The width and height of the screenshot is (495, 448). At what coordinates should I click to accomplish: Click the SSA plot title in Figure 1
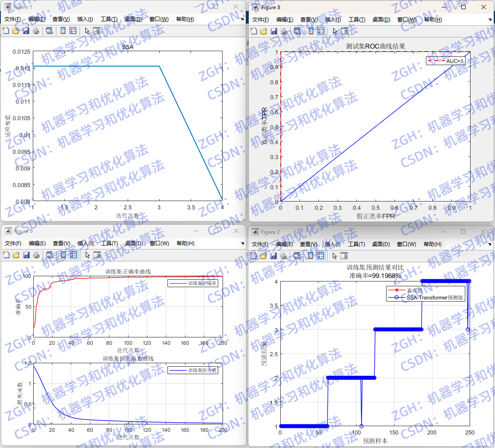[128, 47]
